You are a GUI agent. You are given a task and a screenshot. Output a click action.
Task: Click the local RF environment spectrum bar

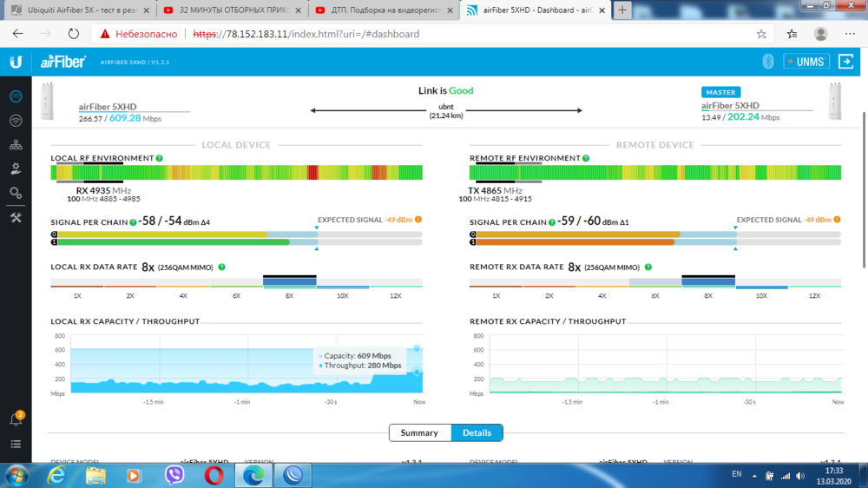[236, 173]
